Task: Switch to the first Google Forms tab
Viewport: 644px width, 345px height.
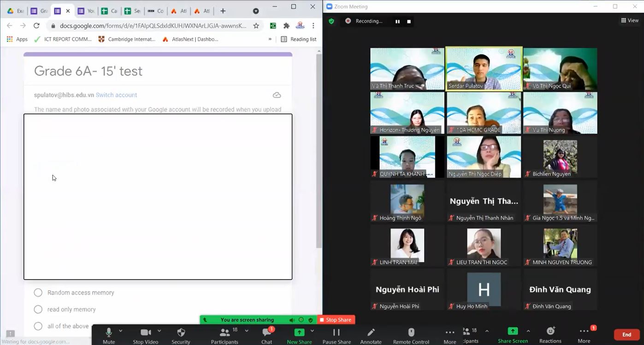Action: click(39, 11)
